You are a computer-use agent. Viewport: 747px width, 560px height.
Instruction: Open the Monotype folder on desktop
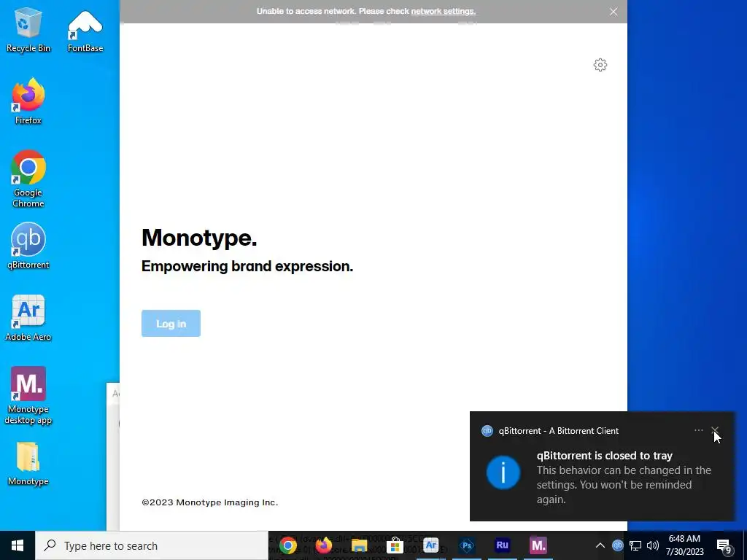[x=28, y=464]
